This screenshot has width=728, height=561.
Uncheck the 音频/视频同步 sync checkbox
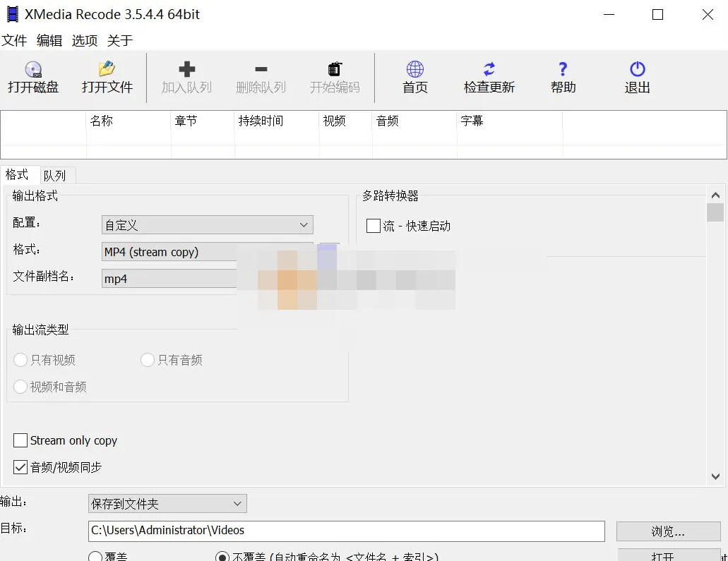tap(20, 467)
